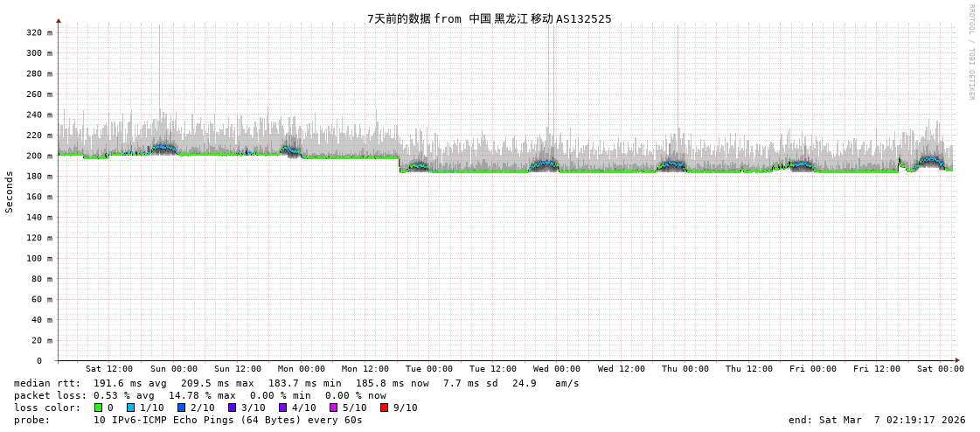Click the "Sat 00:00" label at axis end
Image resolution: width=980 pixels, height=432 pixels.
[940, 369]
